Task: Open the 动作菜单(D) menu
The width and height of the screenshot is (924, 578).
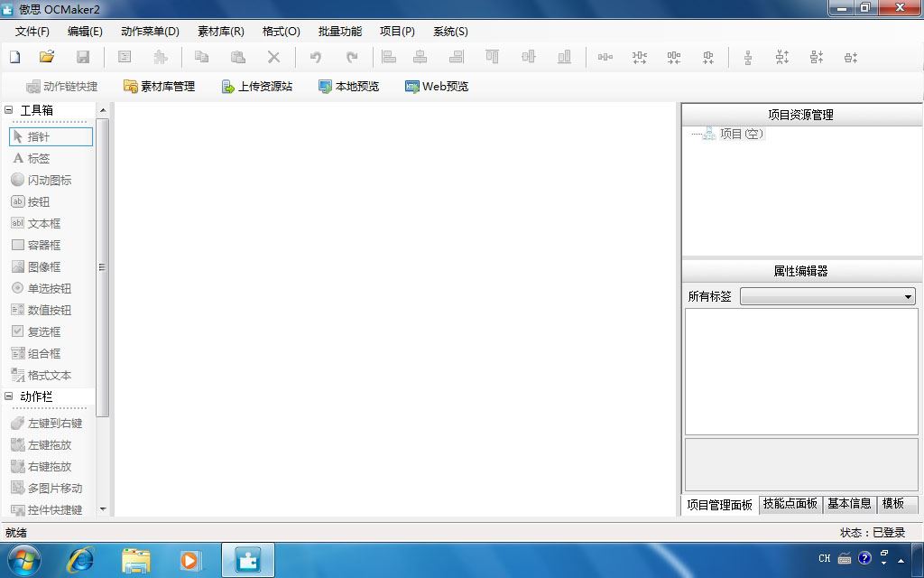Action: 151,32
